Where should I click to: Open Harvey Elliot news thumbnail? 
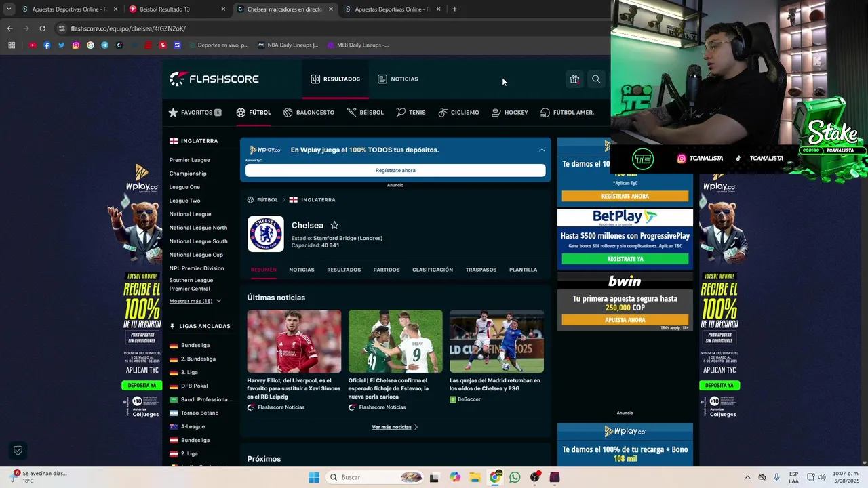pos(294,341)
